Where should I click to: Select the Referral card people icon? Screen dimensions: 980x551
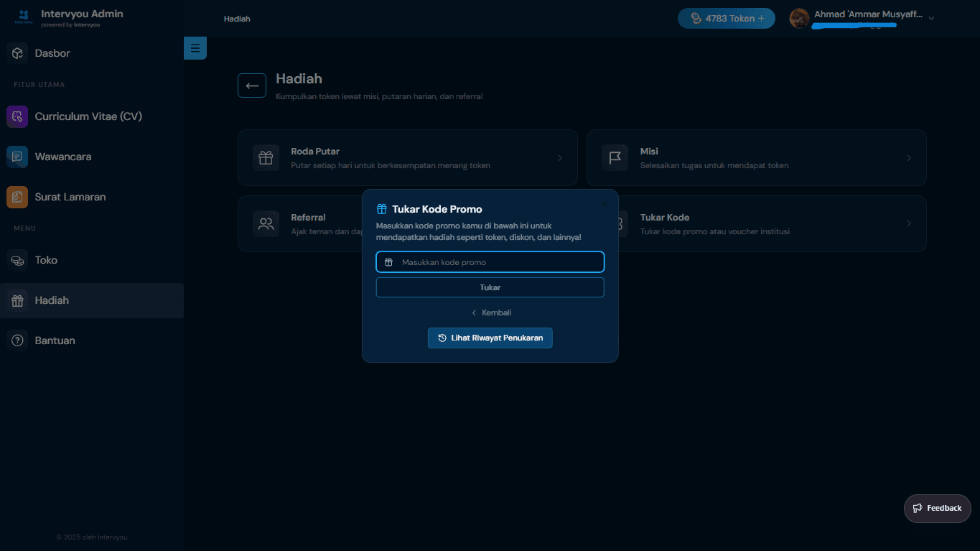[266, 223]
